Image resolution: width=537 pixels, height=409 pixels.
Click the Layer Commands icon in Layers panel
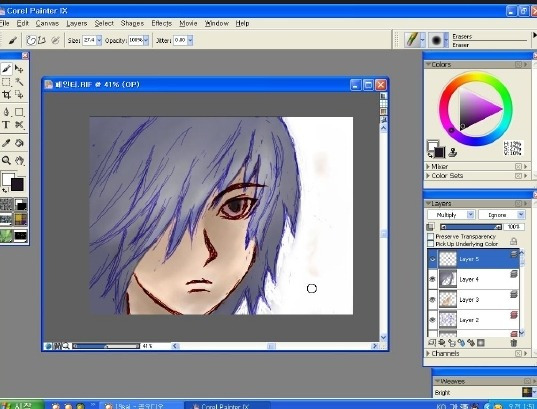point(432,342)
